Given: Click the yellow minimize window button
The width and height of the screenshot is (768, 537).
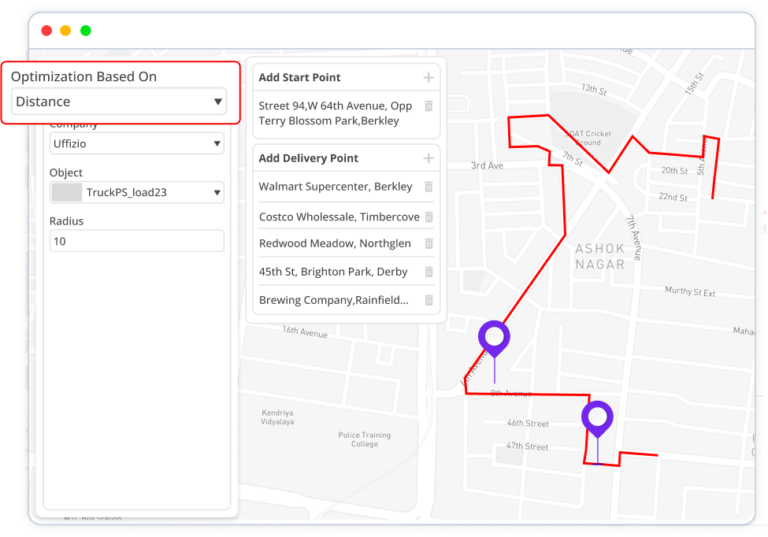Looking at the screenshot, I should pyautogui.click(x=66, y=30).
